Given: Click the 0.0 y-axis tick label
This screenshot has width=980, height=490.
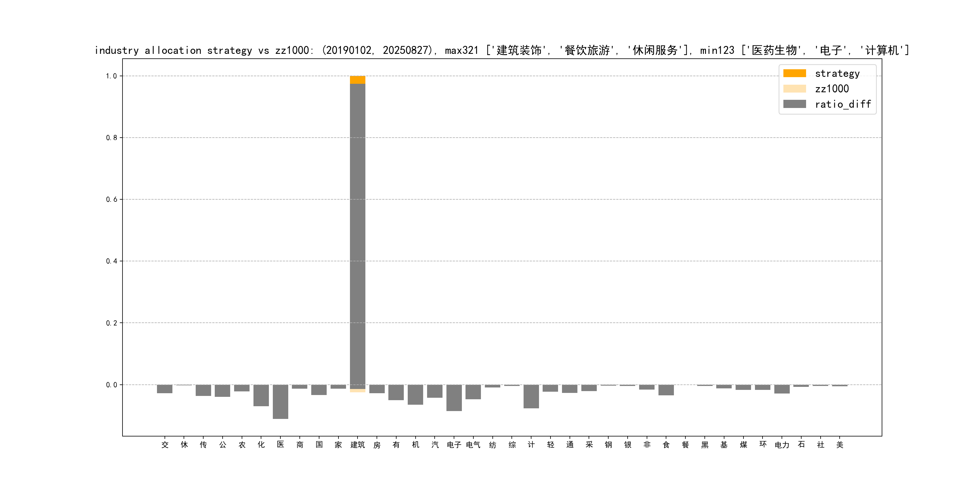Looking at the screenshot, I should tap(111, 385).
